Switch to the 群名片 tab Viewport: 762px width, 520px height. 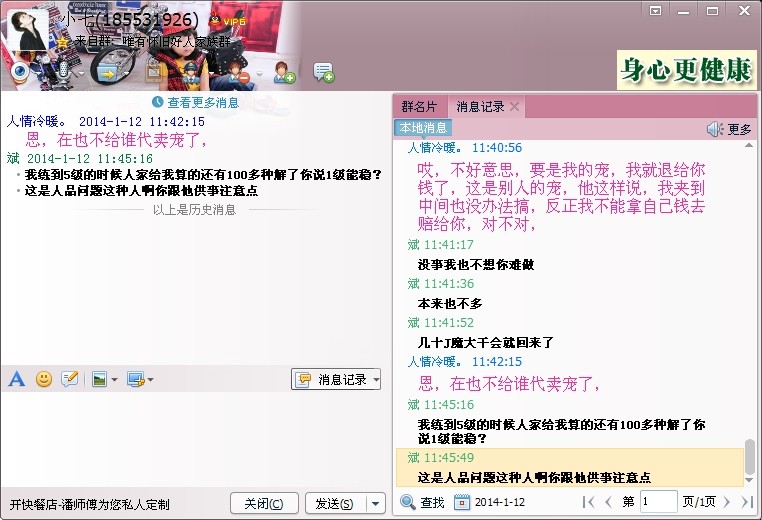419,106
